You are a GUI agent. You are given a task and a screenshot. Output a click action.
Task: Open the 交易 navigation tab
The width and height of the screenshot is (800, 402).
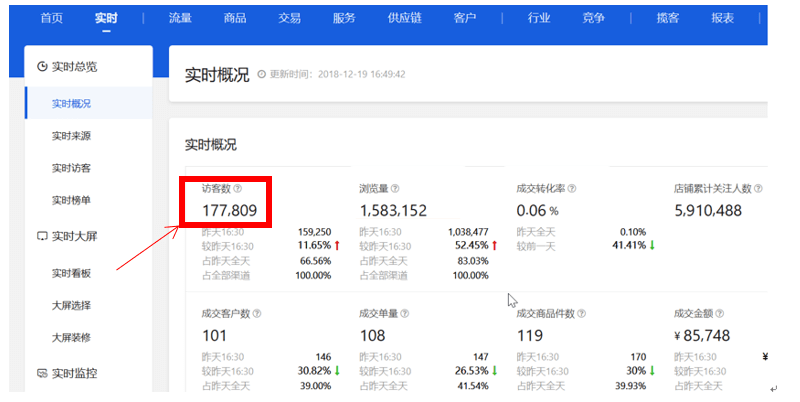click(x=289, y=18)
